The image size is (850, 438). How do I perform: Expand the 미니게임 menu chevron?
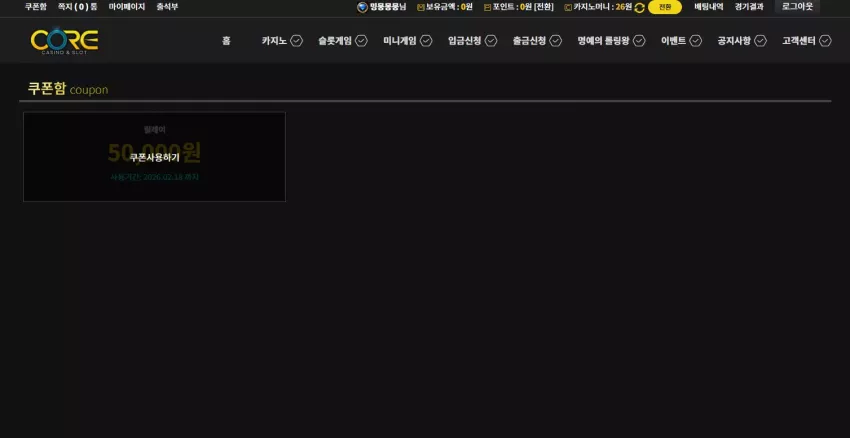click(426, 41)
